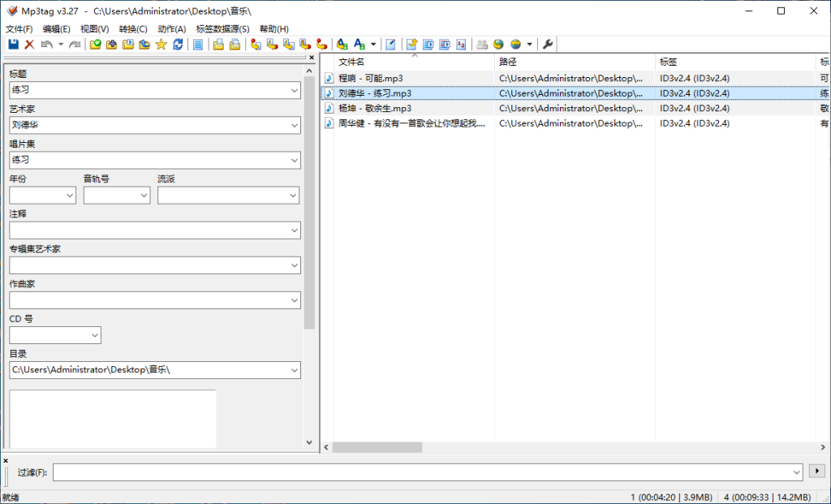
Task: Save tags with the floppy disk icon
Action: (x=13, y=45)
